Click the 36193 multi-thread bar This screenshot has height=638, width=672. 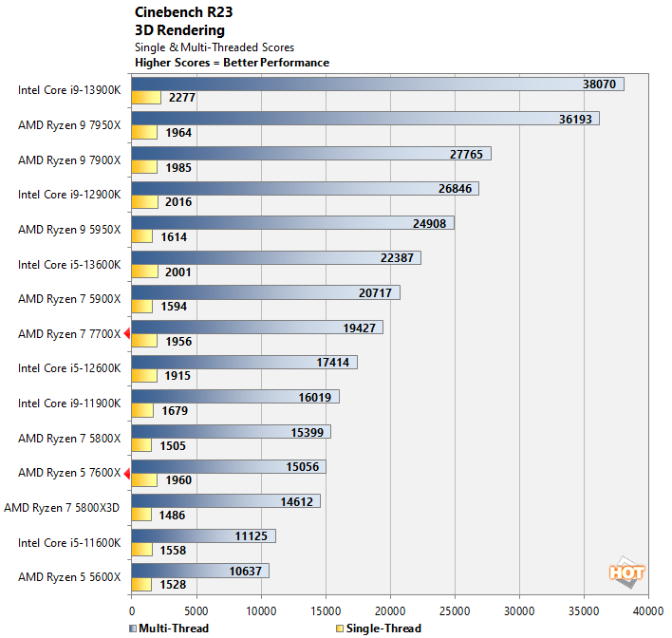(365, 119)
